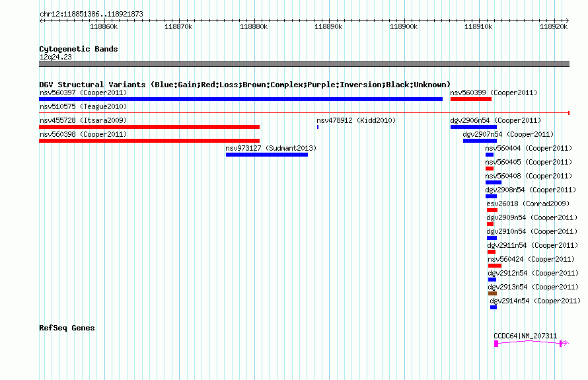Click the RefSeq Genes track title
The image size is (588, 380).
coord(67,328)
